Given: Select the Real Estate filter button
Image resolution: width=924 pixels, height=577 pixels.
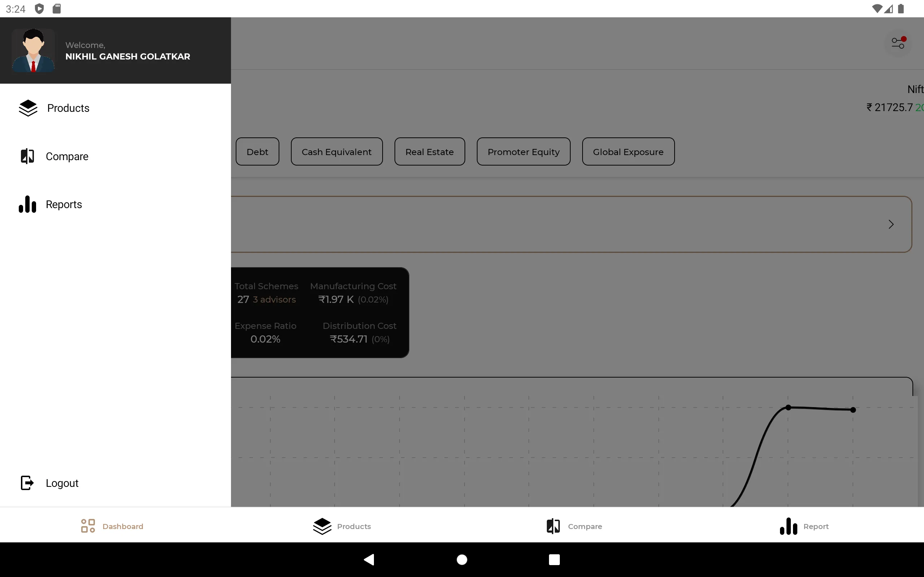Looking at the screenshot, I should click(x=429, y=151).
